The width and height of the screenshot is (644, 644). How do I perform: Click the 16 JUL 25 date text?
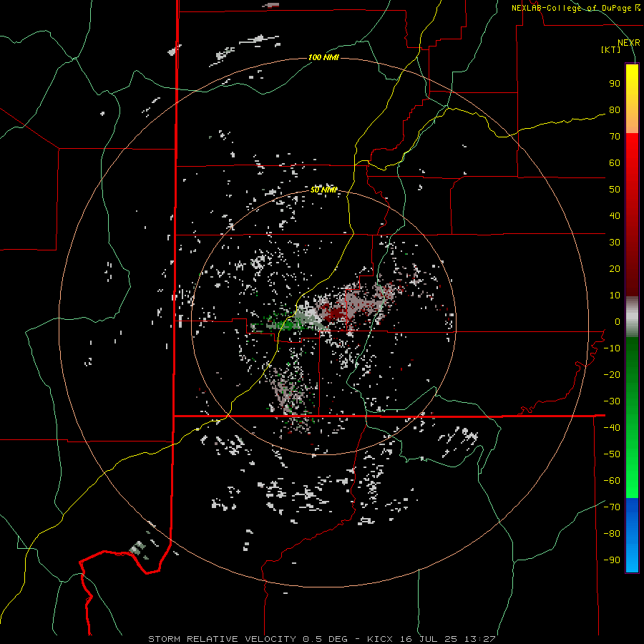click(x=429, y=639)
